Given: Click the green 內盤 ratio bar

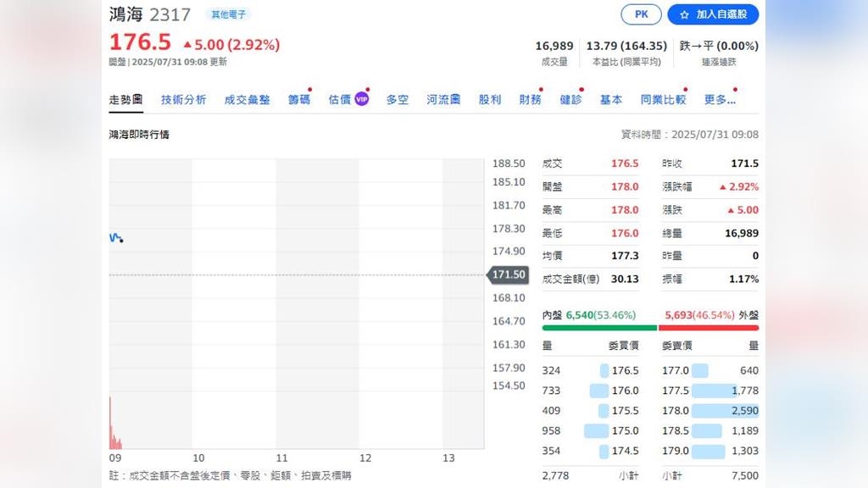Looking at the screenshot, I should click(x=599, y=328).
